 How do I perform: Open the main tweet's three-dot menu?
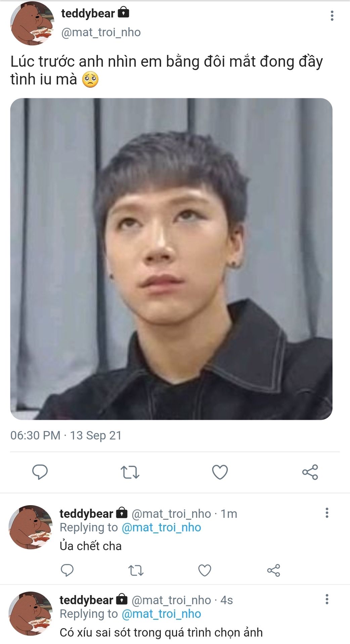[332, 16]
